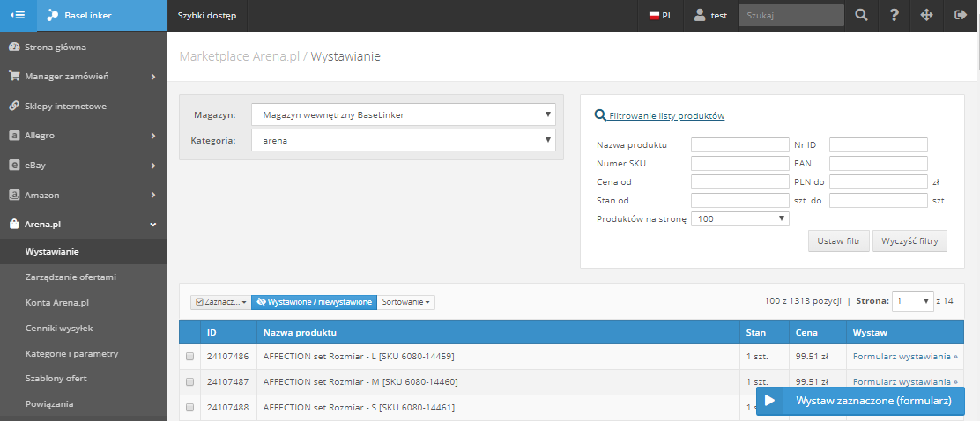The image size is (980, 421).
Task: Click the Cena column header
Action: (818, 332)
